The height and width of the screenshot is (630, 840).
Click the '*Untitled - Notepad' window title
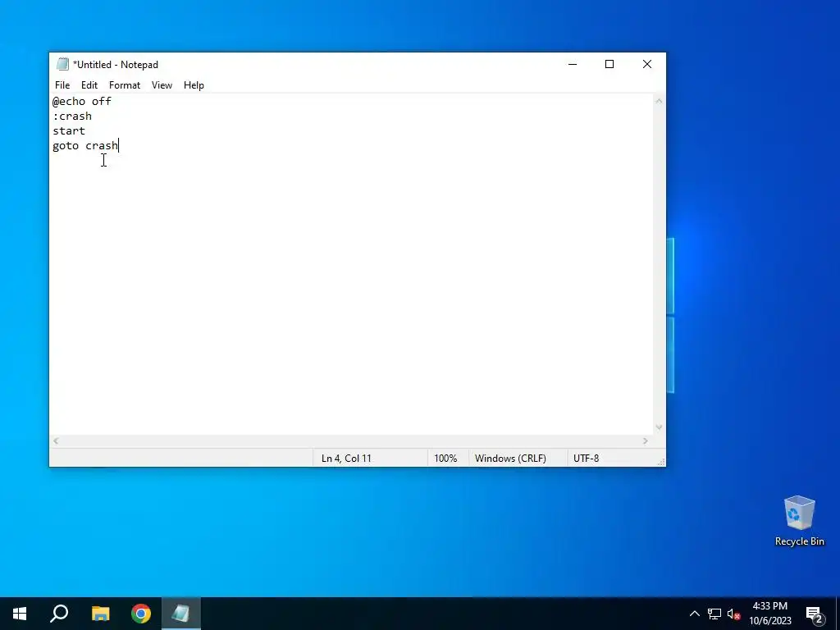(x=115, y=65)
